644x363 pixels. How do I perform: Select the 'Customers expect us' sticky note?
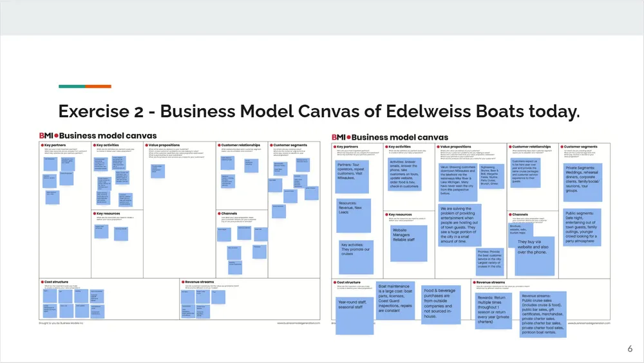coord(526,173)
